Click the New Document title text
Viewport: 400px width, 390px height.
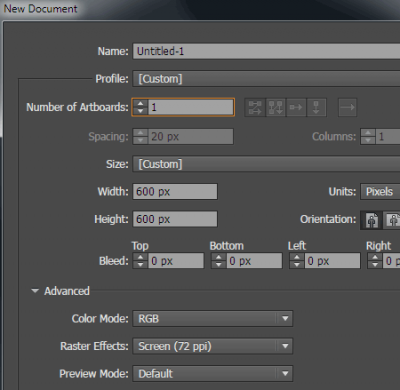tap(40, 9)
